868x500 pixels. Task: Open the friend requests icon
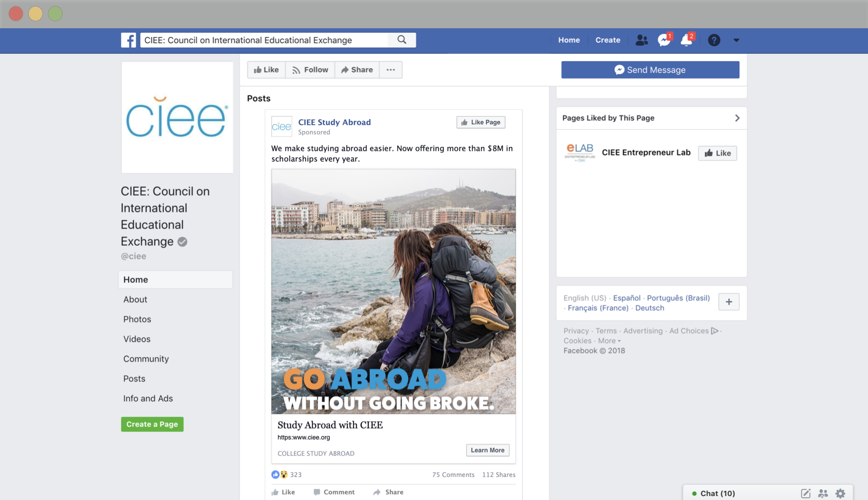tap(641, 40)
